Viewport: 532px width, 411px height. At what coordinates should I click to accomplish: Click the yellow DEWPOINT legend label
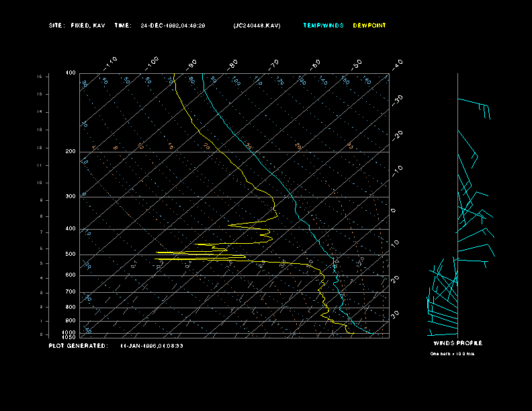[x=369, y=26]
